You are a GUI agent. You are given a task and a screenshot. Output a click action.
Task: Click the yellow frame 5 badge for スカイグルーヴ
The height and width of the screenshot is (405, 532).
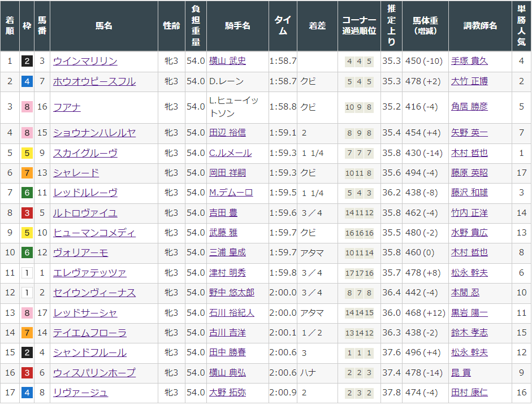coord(27,153)
